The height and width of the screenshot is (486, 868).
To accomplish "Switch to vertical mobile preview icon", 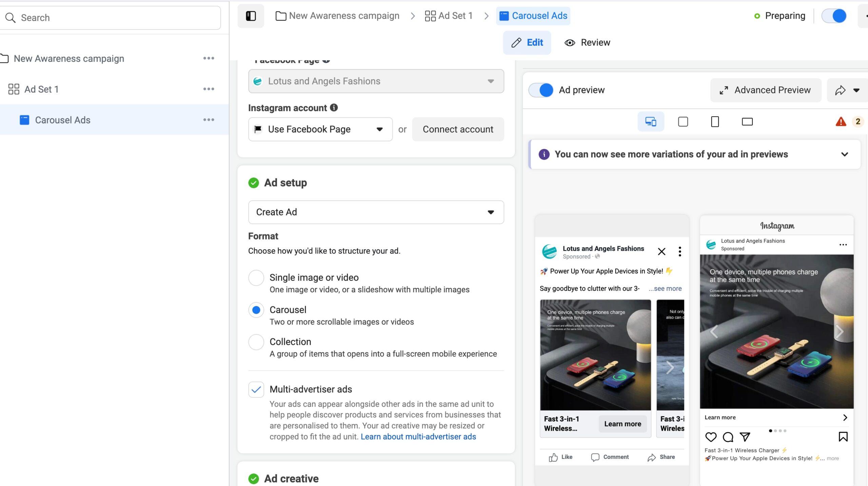I will point(715,121).
